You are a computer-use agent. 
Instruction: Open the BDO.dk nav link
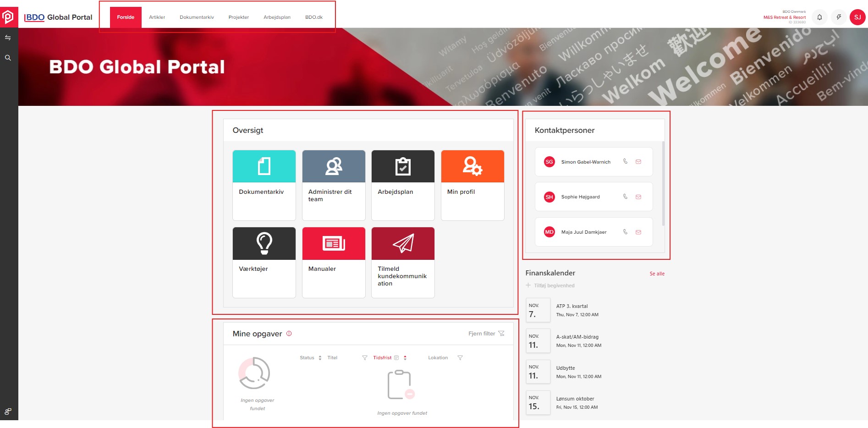pyautogui.click(x=314, y=17)
